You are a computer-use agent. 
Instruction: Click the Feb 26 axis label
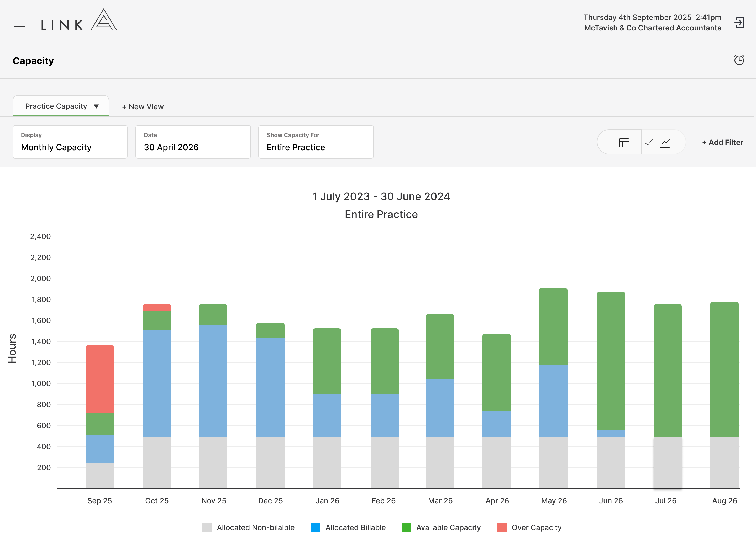[384, 500]
